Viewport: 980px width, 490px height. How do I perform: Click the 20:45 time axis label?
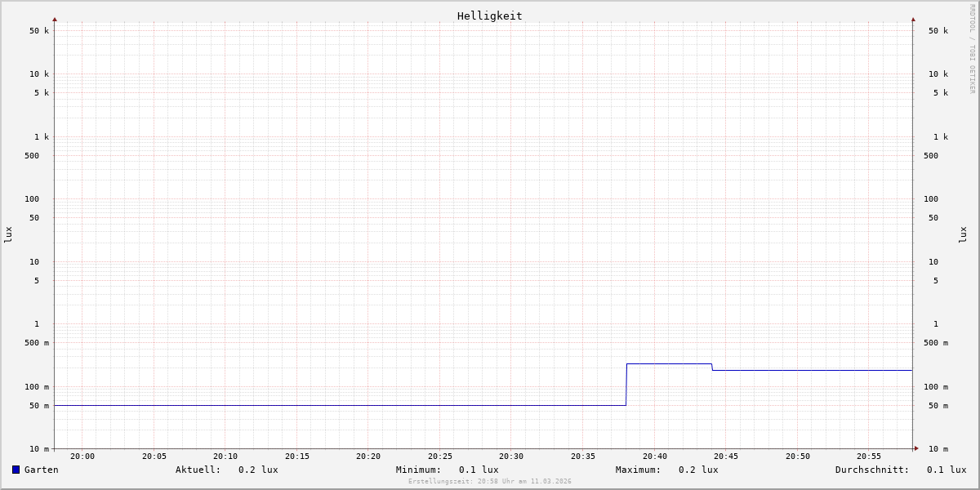click(x=726, y=457)
